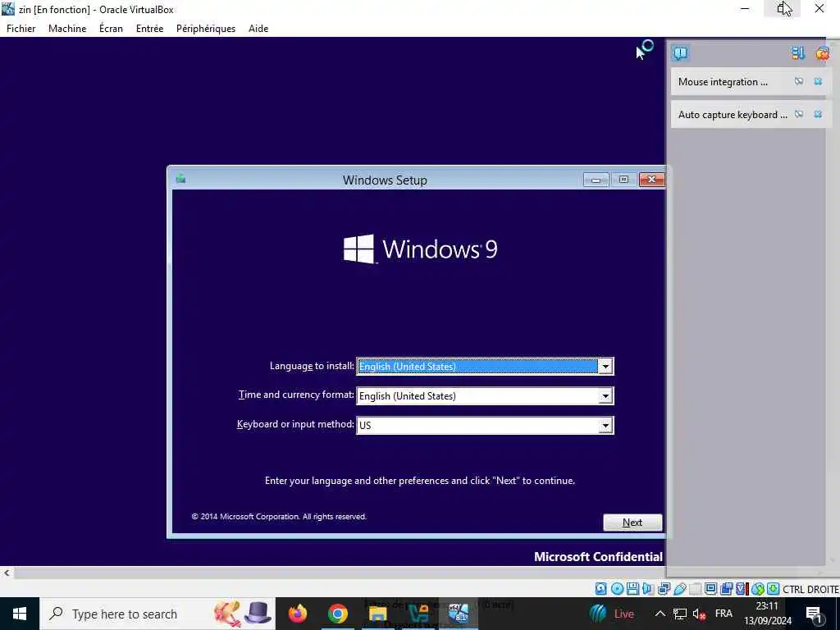
Task: Open the clock showing 23:11
Action: (767, 614)
